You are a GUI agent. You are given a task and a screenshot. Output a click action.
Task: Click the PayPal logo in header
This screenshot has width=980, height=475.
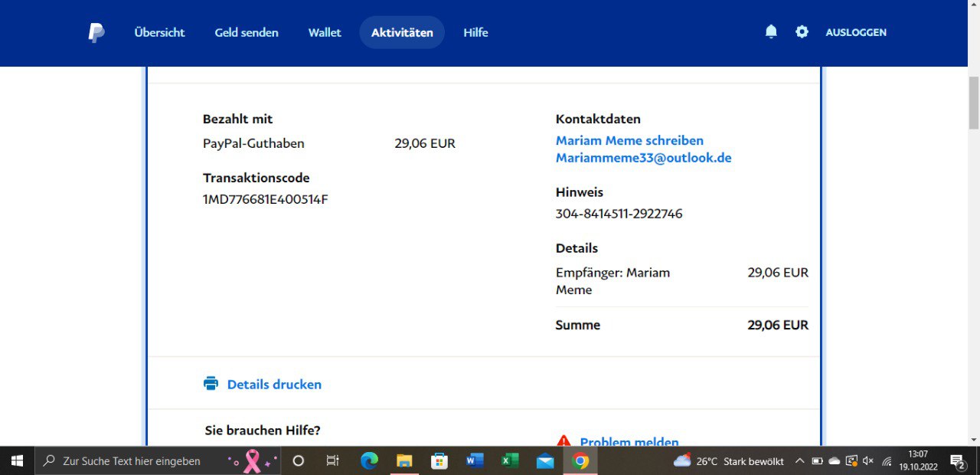tap(96, 33)
